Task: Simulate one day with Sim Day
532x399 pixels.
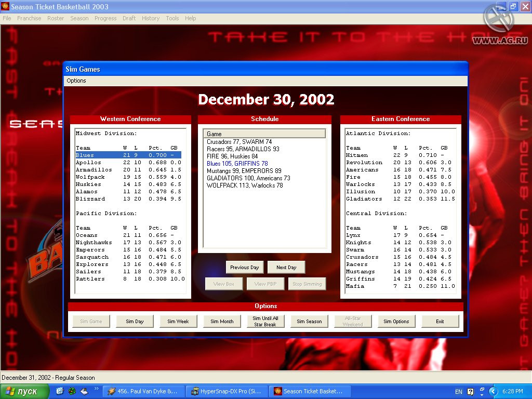Action: click(x=135, y=321)
